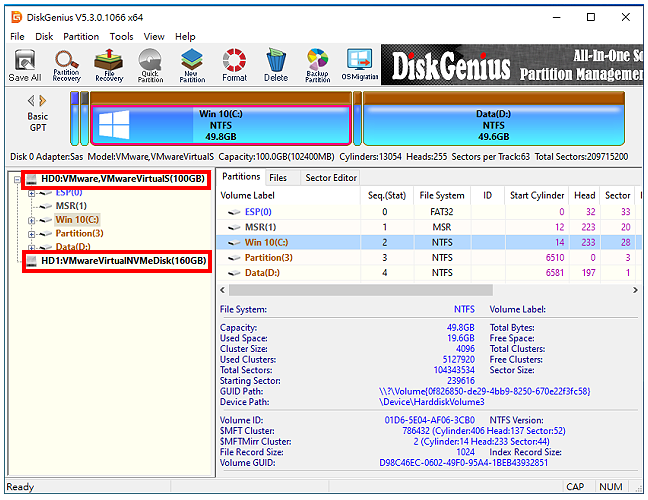Open the View menu

pyautogui.click(x=154, y=36)
